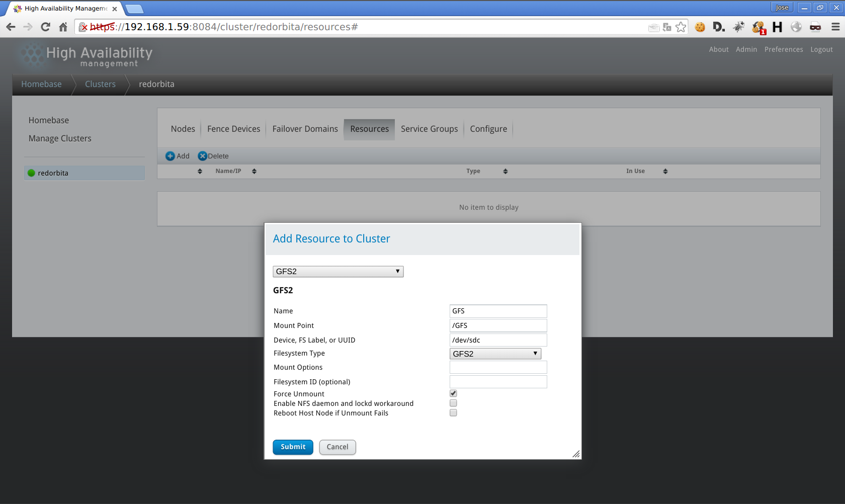Click the Add resource plus icon
Image resolution: width=845 pixels, height=504 pixels.
coord(170,156)
